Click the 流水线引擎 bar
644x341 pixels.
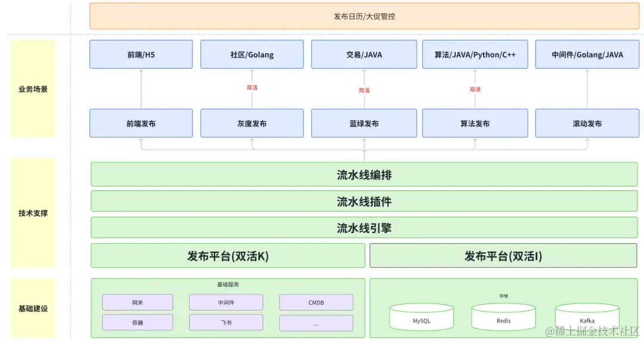click(x=364, y=228)
